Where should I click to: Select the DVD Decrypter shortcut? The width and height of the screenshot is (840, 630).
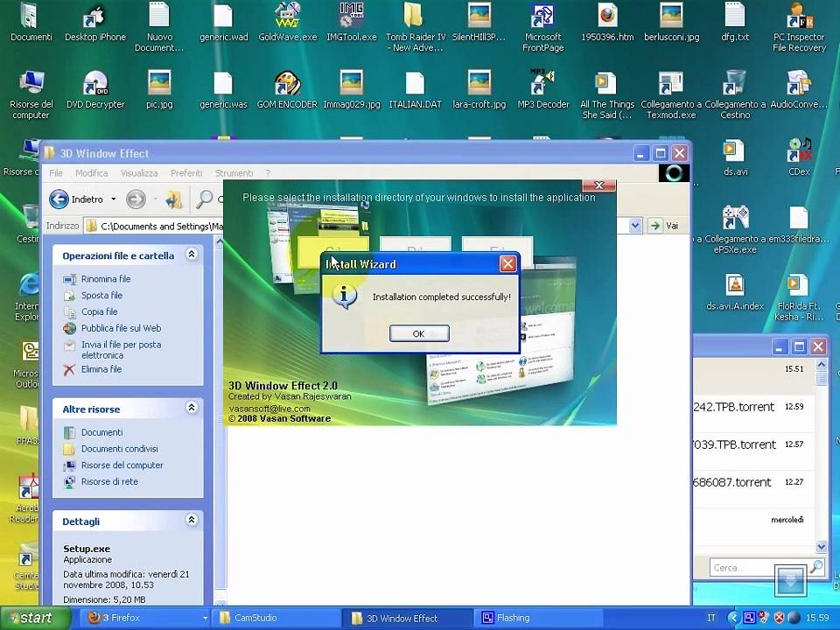tap(95, 90)
